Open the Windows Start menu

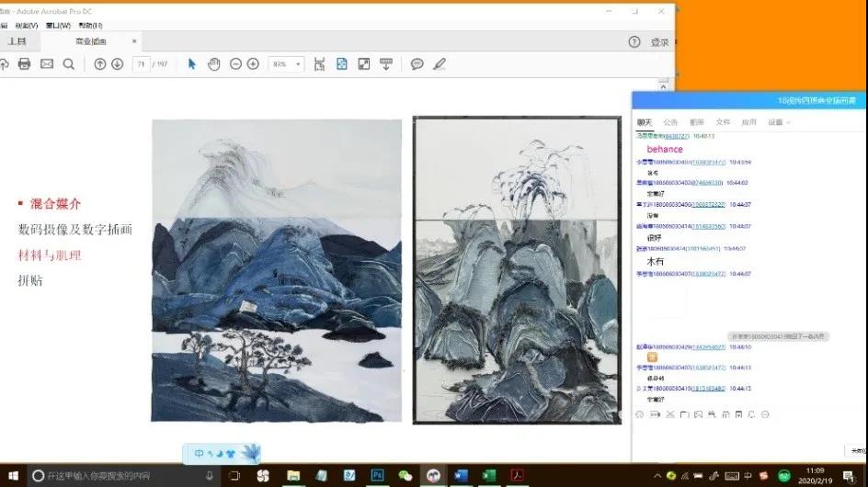[13, 475]
